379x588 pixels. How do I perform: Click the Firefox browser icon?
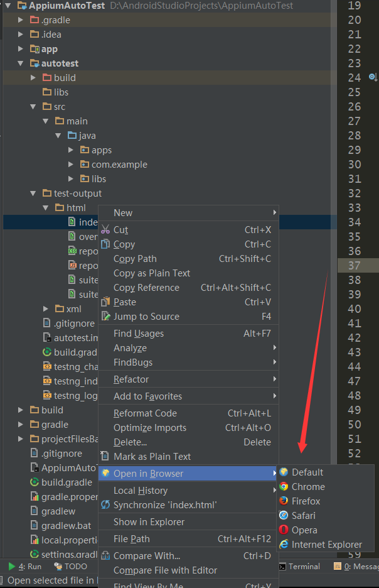pyautogui.click(x=284, y=501)
